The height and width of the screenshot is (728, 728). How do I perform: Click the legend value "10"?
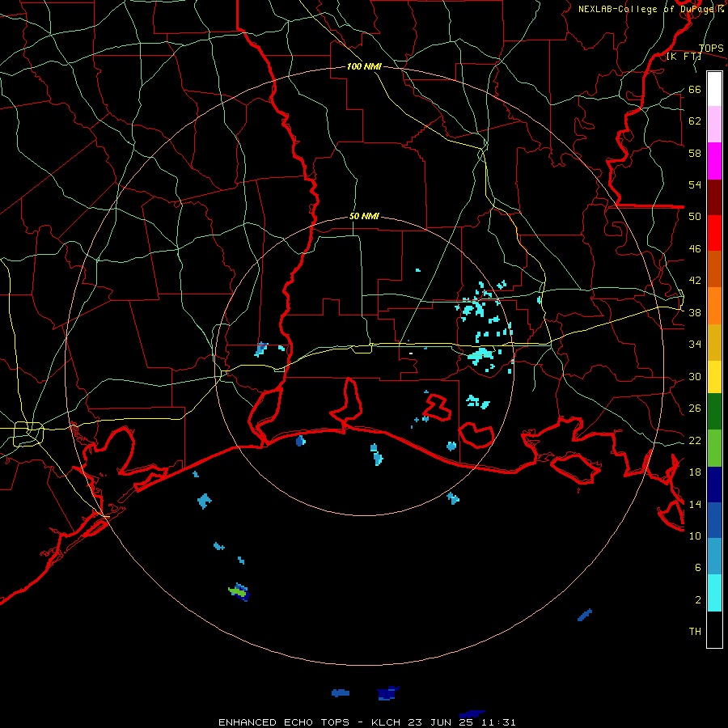click(x=695, y=536)
